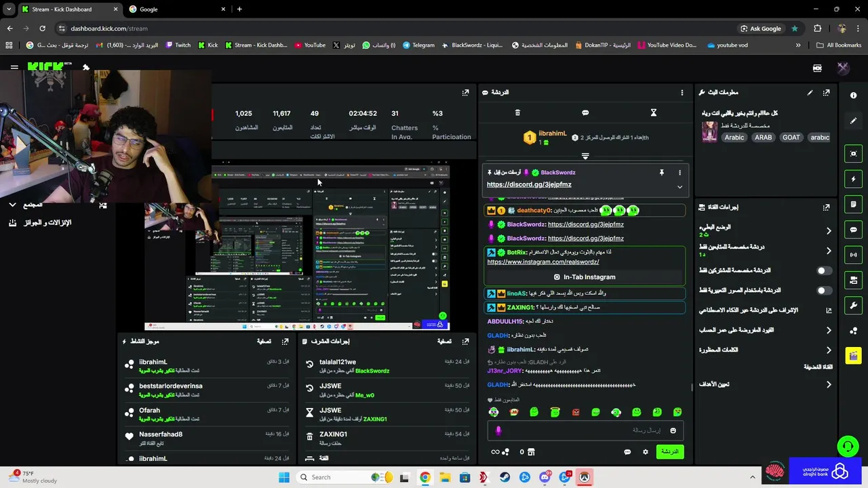Open Windows Start menu on taskbar

coord(283,477)
